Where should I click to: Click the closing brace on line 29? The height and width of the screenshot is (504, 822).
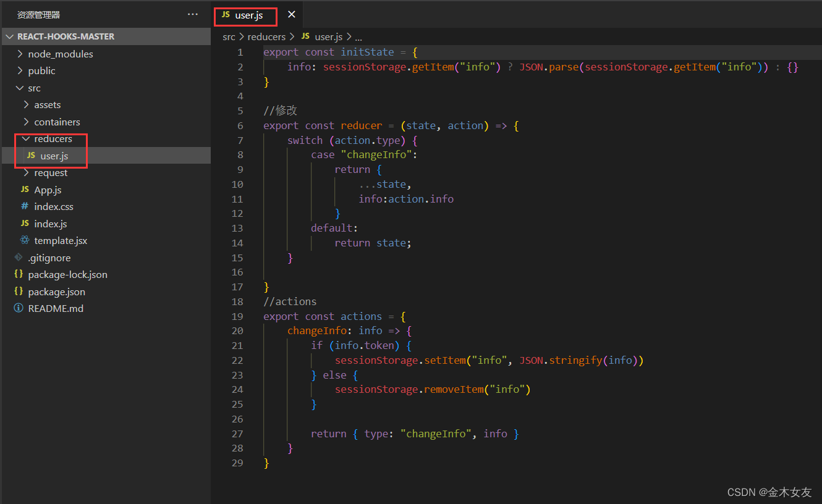coord(266,463)
